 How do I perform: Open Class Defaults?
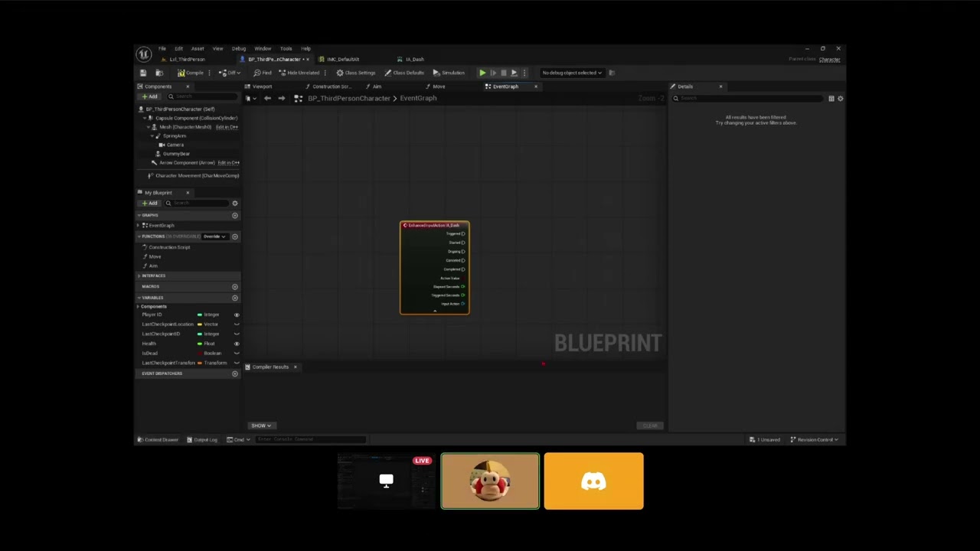pyautogui.click(x=404, y=73)
